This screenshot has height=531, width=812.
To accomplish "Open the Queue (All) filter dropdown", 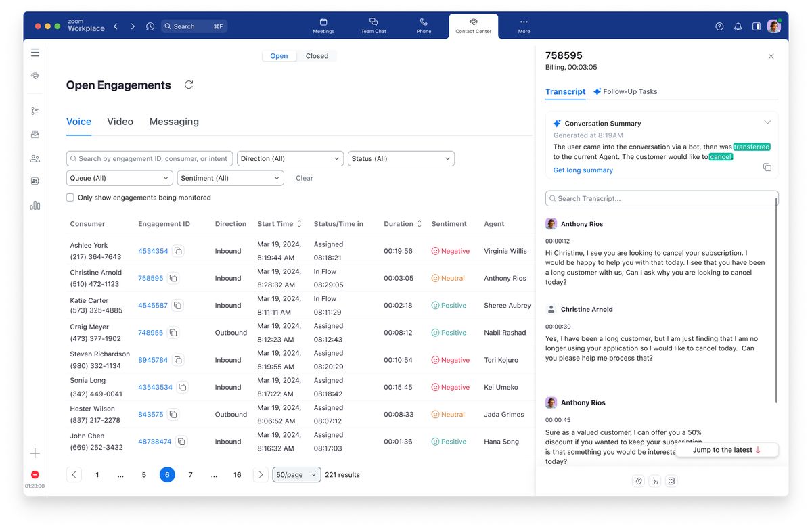I will click(x=119, y=177).
